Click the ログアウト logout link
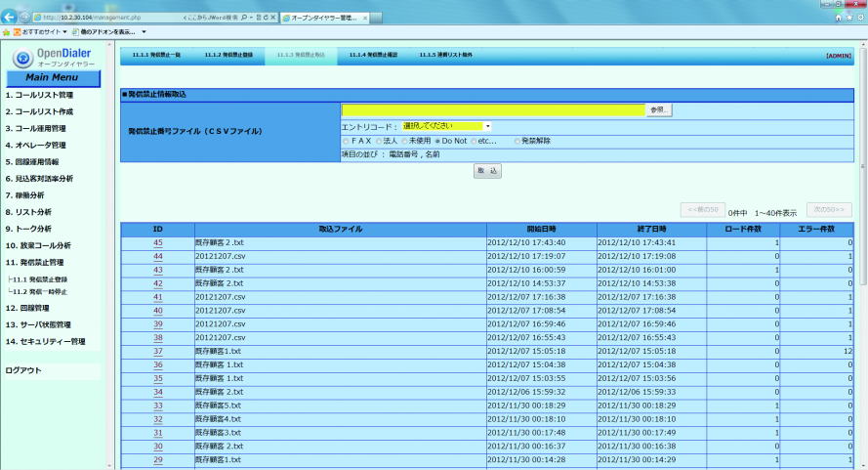Viewport: 868px width, 470px height. (x=23, y=370)
